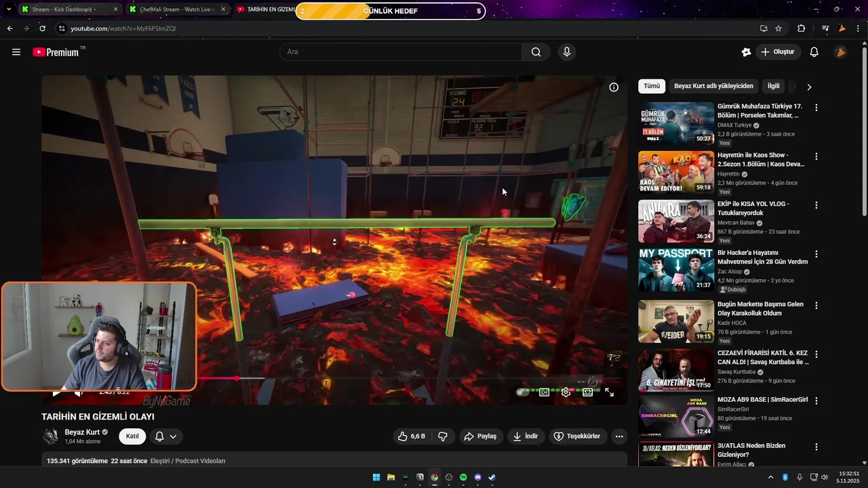Open options for Kaos Show video
Viewport: 868px width, 488px height.
pos(816,157)
